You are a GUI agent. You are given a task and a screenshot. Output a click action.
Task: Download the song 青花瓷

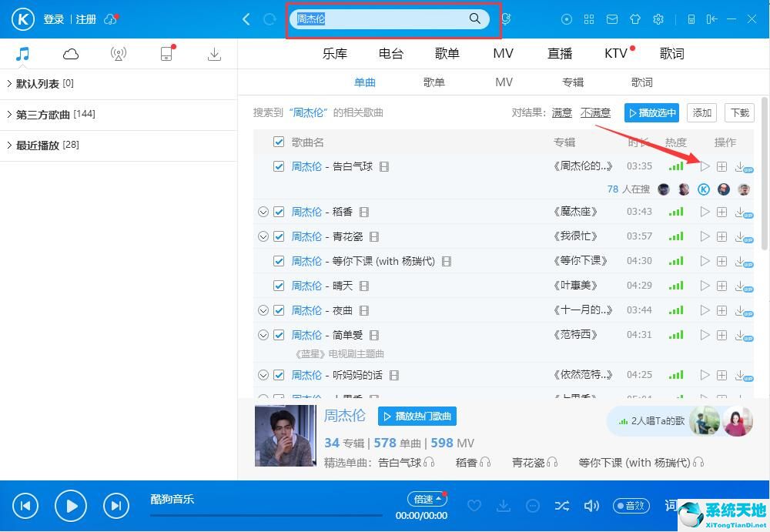(x=740, y=236)
